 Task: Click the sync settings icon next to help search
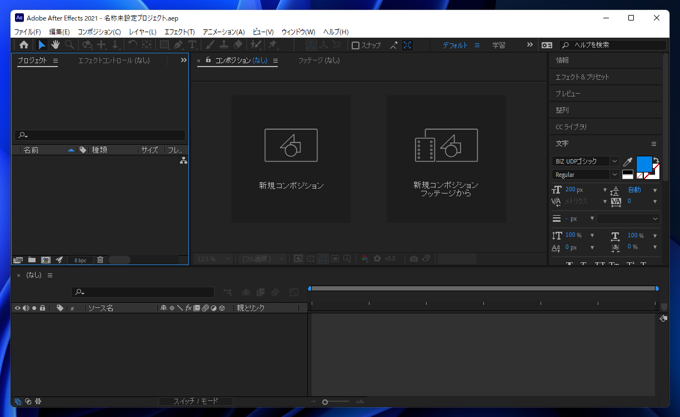click(x=546, y=45)
